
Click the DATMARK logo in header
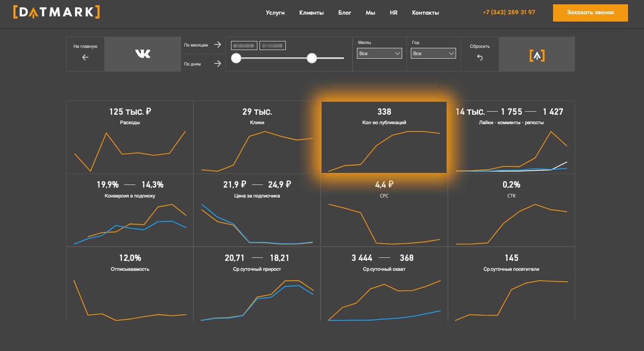pyautogui.click(x=56, y=12)
